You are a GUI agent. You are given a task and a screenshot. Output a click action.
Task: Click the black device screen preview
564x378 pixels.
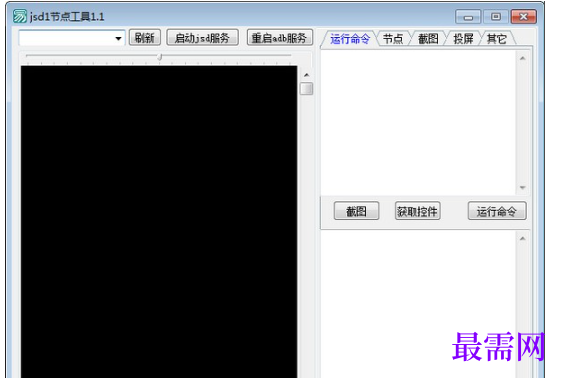click(x=159, y=222)
